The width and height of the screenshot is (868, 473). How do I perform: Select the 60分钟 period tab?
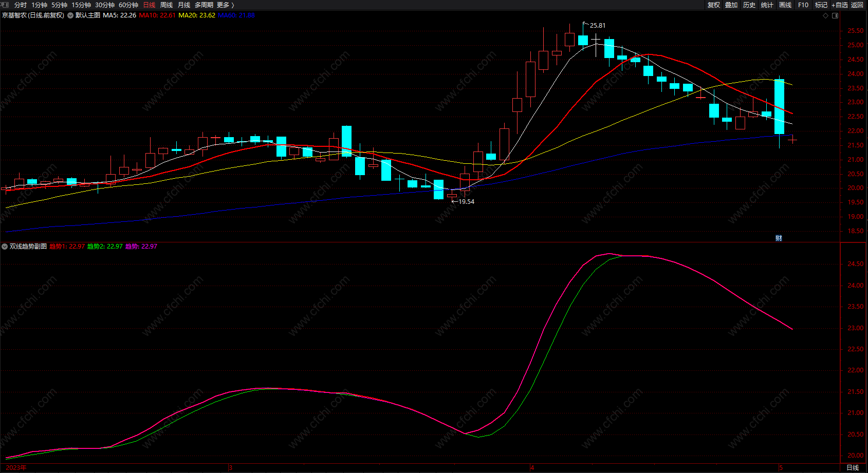128,5
